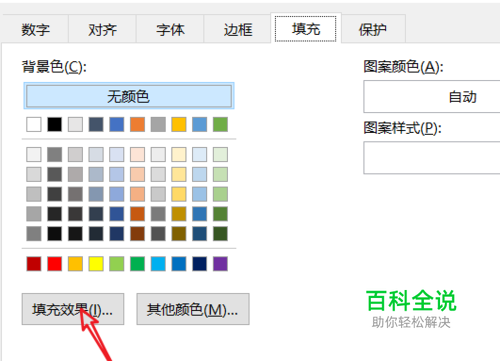Pick the gold theme color swatch in top row

point(179,124)
